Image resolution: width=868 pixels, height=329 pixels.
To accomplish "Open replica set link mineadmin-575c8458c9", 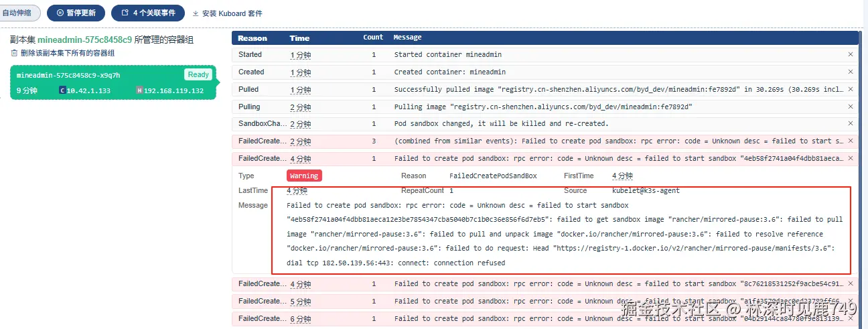I will [84, 40].
